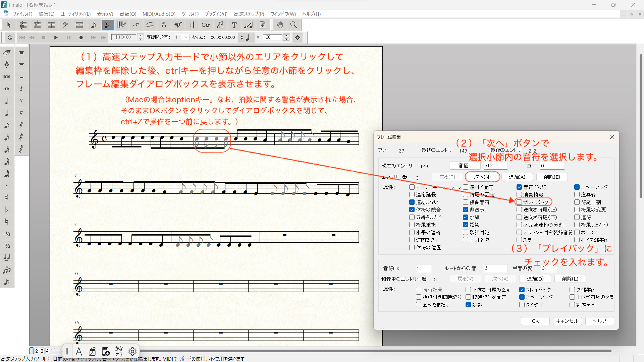Image resolution: width=644 pixels, height=362 pixels.
Task: Select the Lyrics tool
Action: pyautogui.click(x=220, y=25)
